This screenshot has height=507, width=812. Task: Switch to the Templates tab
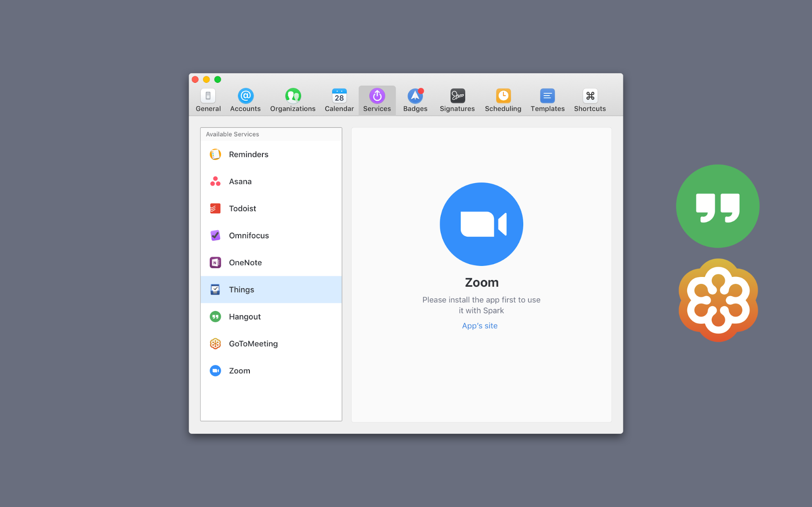click(x=547, y=100)
